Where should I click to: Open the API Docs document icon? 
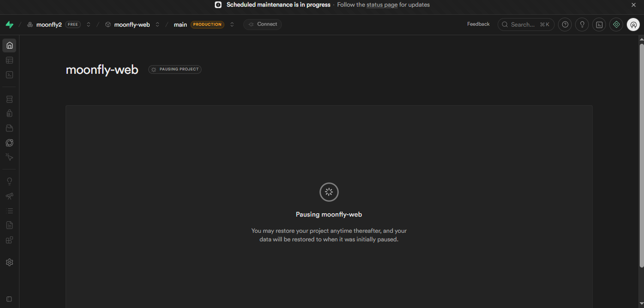[10, 225]
